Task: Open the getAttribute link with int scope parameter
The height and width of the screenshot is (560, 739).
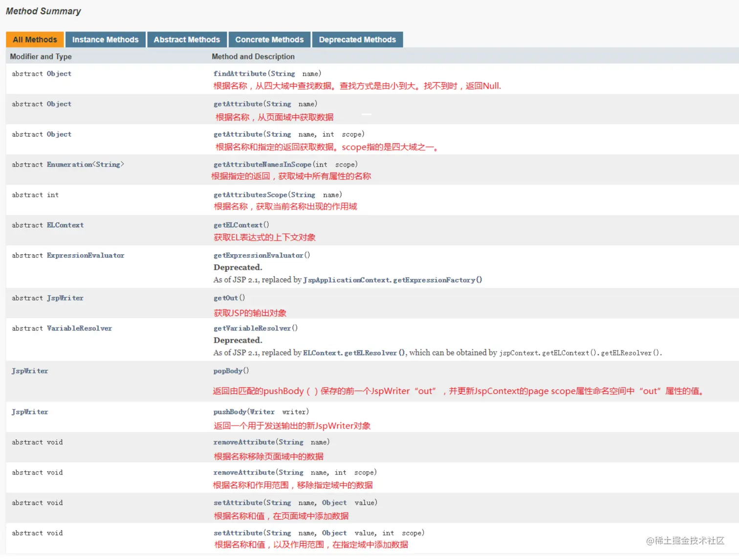Action: [238, 134]
